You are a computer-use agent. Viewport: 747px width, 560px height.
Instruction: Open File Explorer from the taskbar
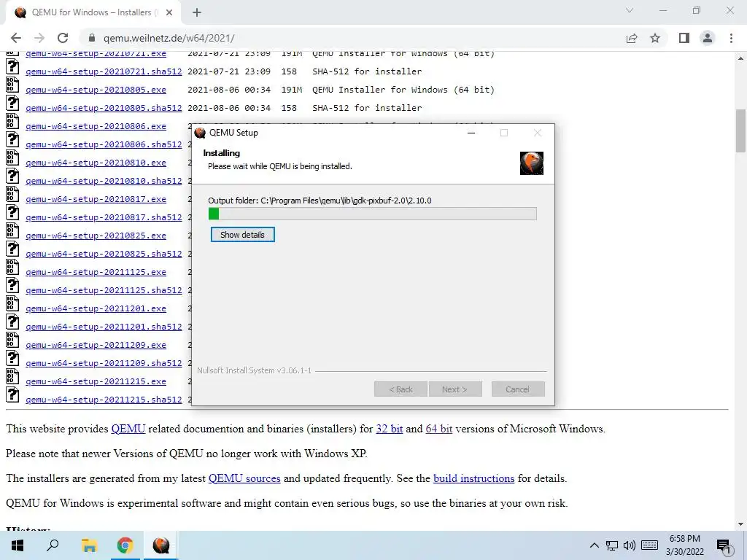89,545
